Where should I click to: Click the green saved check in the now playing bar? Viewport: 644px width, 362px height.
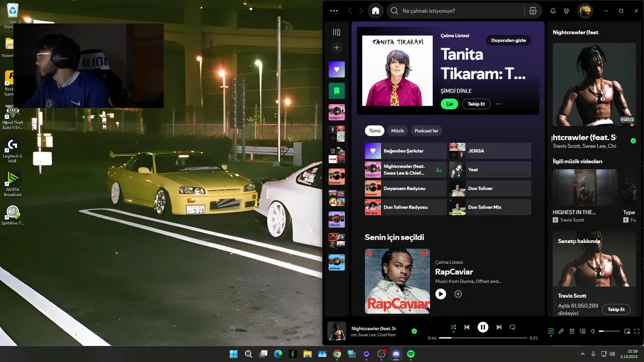(414, 331)
